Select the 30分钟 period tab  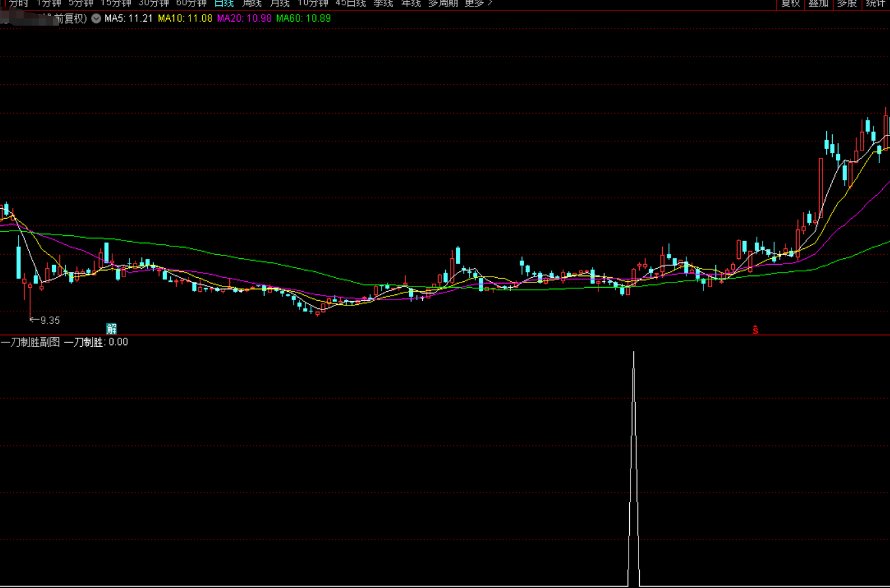154,3
